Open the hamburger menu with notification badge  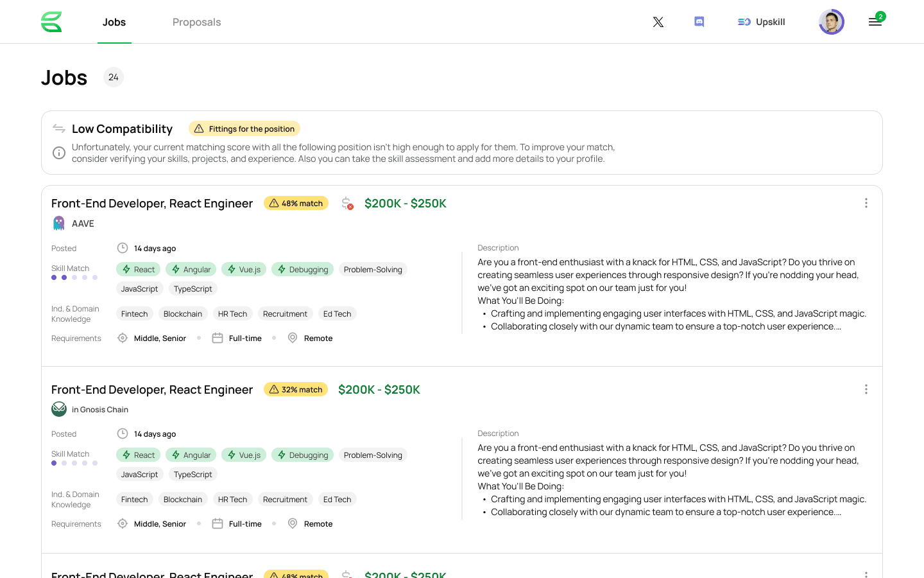coord(875,22)
